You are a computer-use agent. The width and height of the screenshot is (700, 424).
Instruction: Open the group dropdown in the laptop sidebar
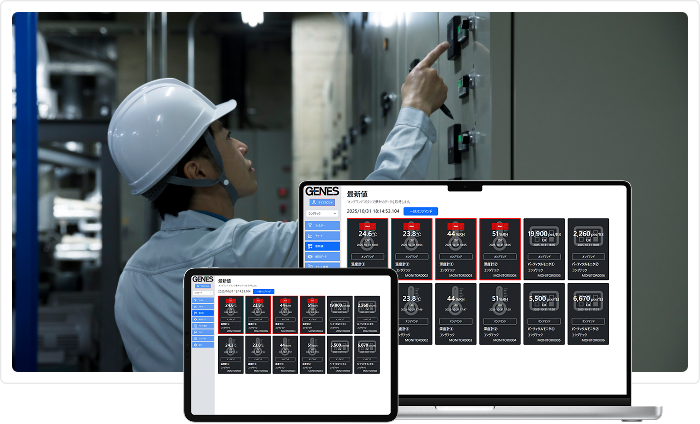click(x=321, y=213)
